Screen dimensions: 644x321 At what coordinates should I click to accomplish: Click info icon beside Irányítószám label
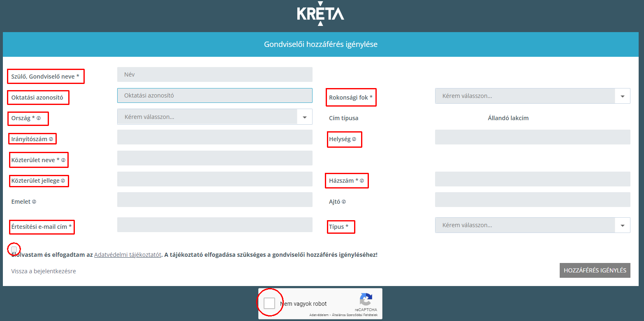pyautogui.click(x=51, y=139)
